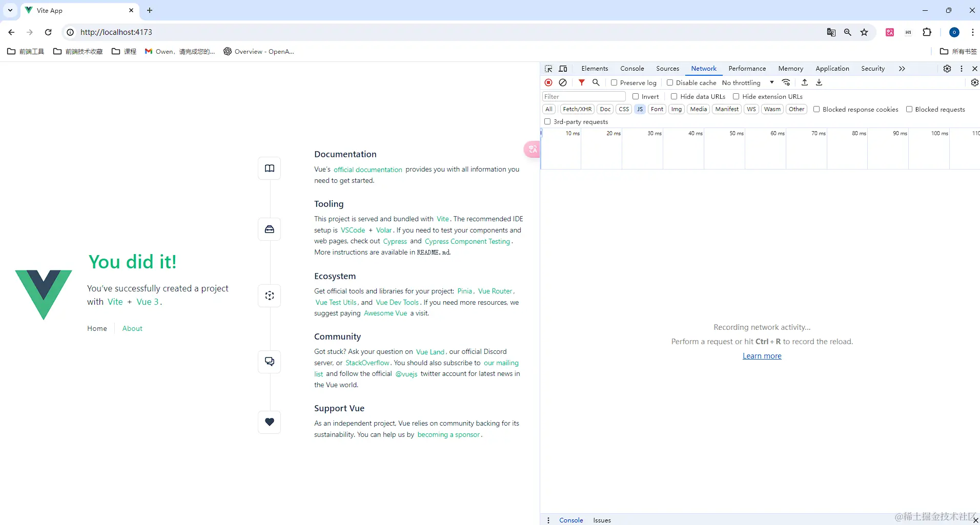Check Hide extension URLs

[x=736, y=96]
